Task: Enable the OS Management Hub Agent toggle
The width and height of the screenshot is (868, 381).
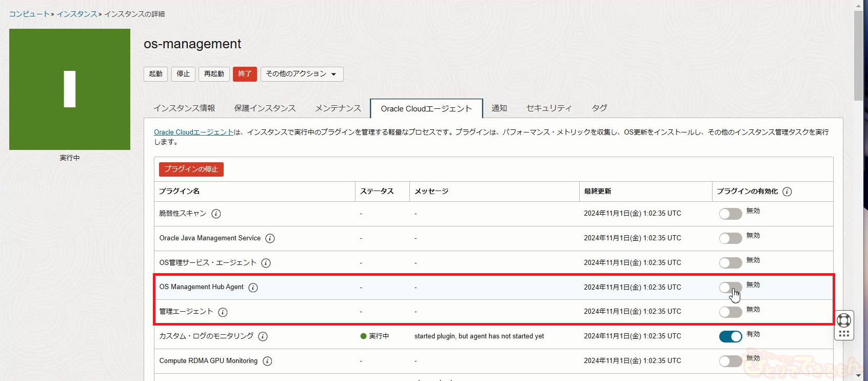Action: pyautogui.click(x=731, y=288)
